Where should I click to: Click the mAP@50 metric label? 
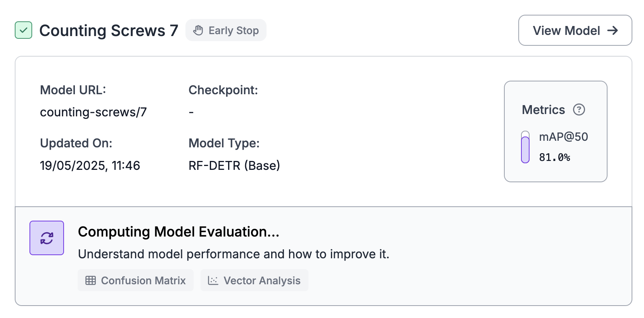point(563,137)
